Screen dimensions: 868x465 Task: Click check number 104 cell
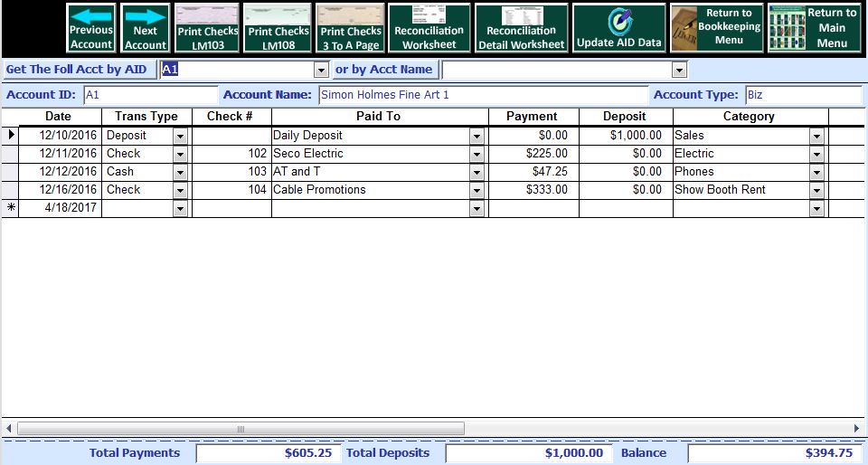click(231, 190)
